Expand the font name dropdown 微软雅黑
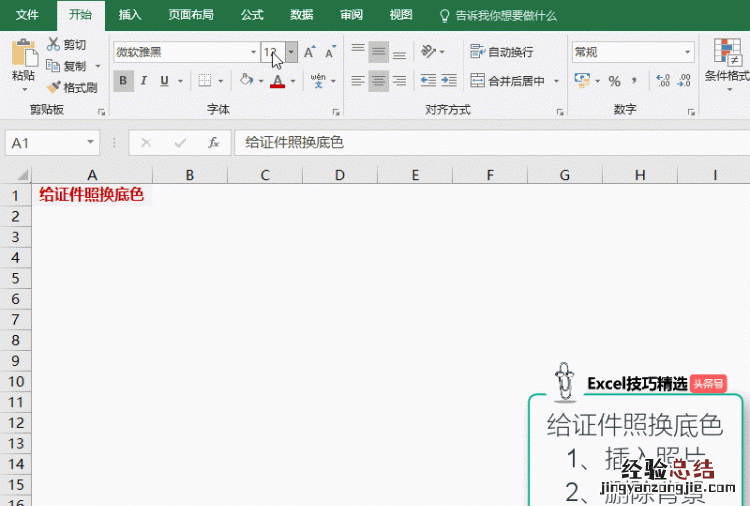Viewport: 750px width, 506px height. point(253,52)
